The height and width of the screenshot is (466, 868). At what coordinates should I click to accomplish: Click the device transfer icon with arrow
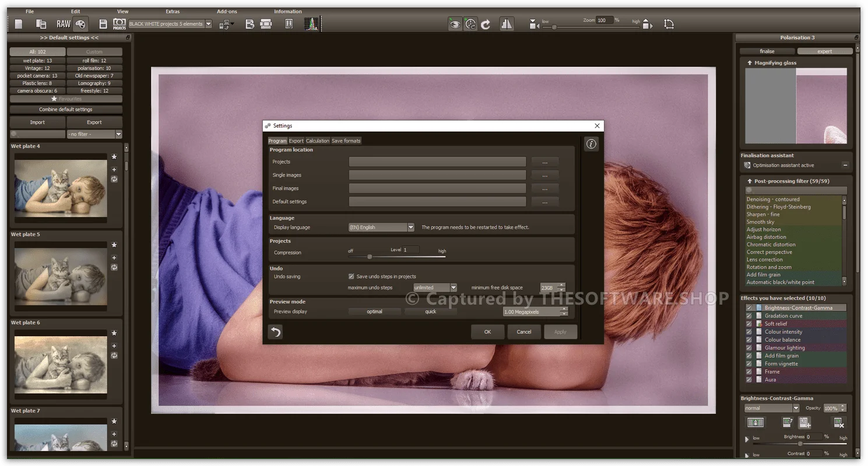click(226, 24)
